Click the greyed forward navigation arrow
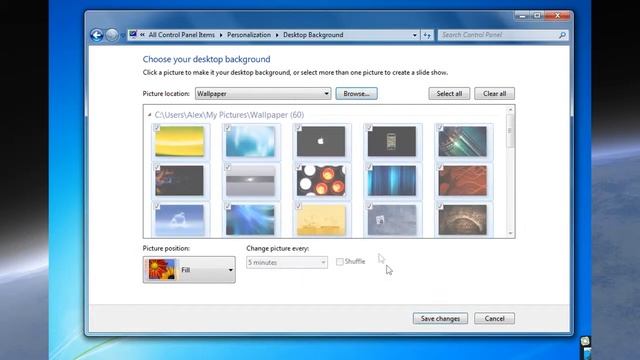 [112, 35]
